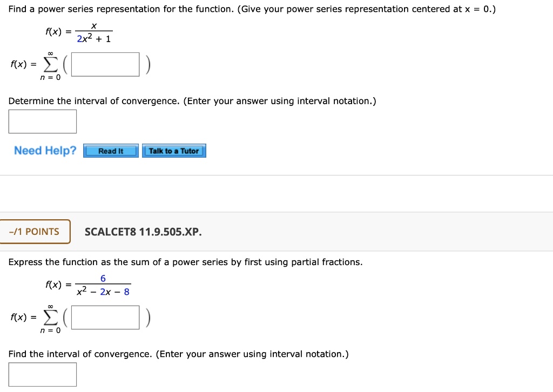The height and width of the screenshot is (392, 553).
Task: Click the sigma symbol in the first problem
Action: click(50, 64)
